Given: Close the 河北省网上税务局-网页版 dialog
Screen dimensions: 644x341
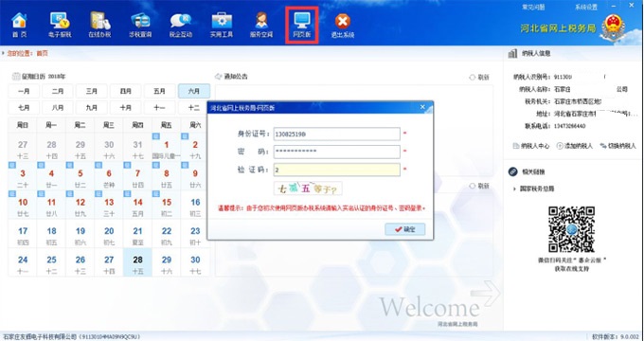Looking at the screenshot, I should 422,107.
